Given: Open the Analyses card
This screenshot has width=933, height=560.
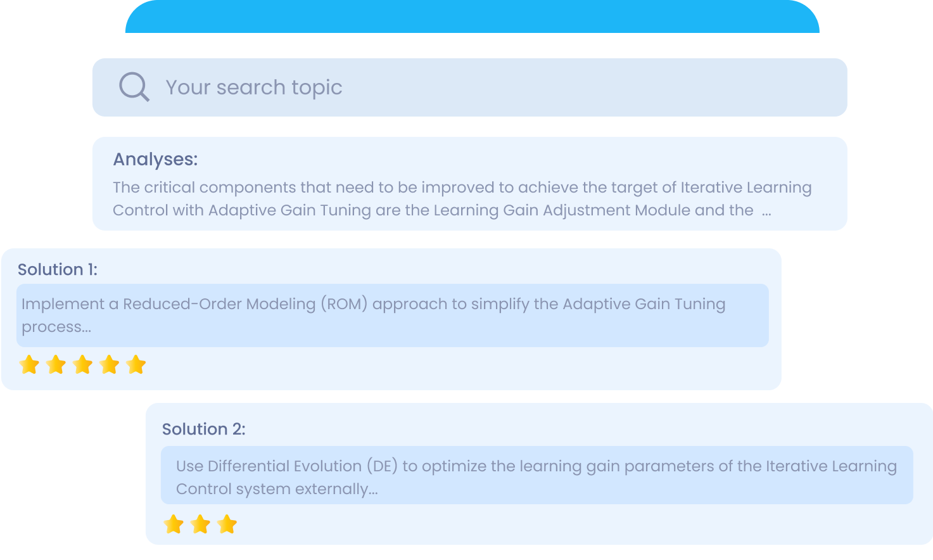Looking at the screenshot, I should pos(470,184).
